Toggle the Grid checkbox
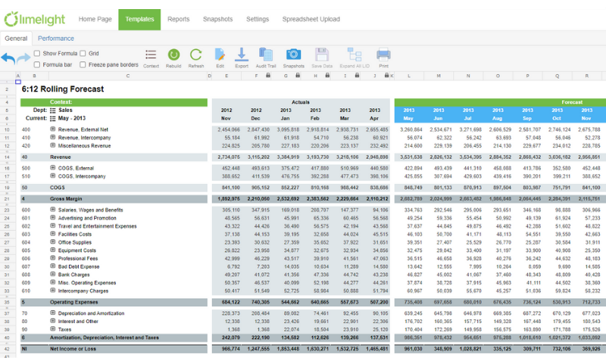Image resolution: width=606 pixels, height=364 pixels. pyautogui.click(x=83, y=53)
